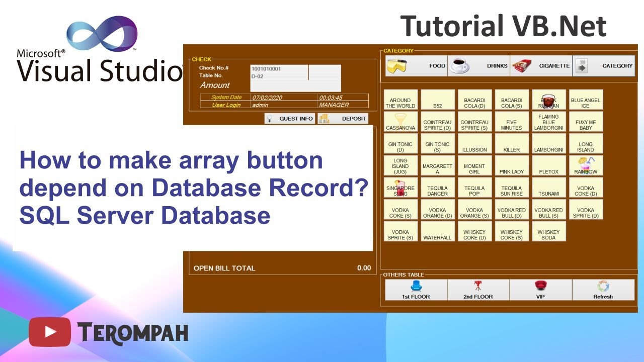Click the Refresh button
Viewport: 644px width, 362px height.
click(603, 290)
